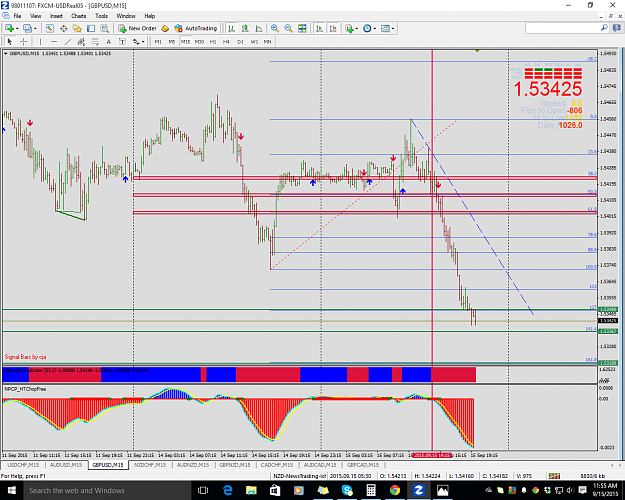The image size is (625, 500).
Task: Expand GBPUSD,M15 chart title triangle
Action: (6, 53)
